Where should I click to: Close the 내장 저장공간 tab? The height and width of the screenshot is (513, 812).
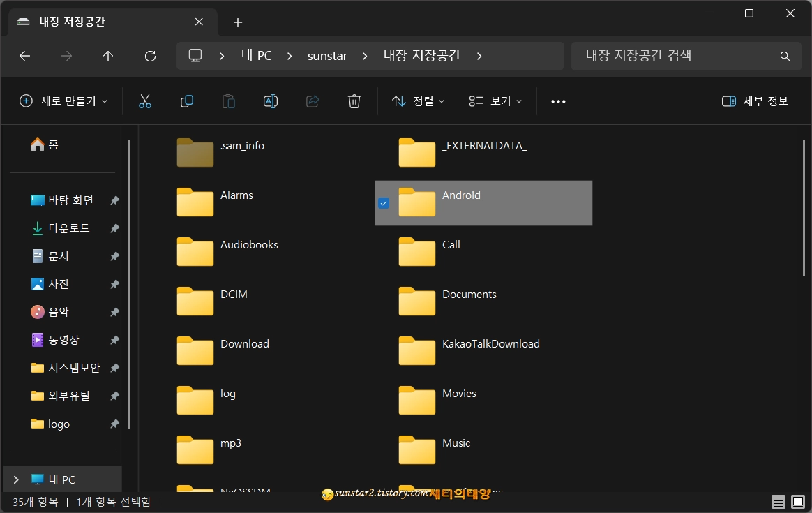coord(199,22)
